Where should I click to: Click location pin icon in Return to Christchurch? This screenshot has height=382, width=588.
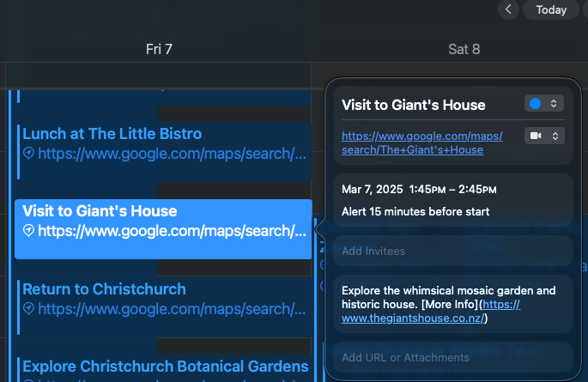click(28, 308)
